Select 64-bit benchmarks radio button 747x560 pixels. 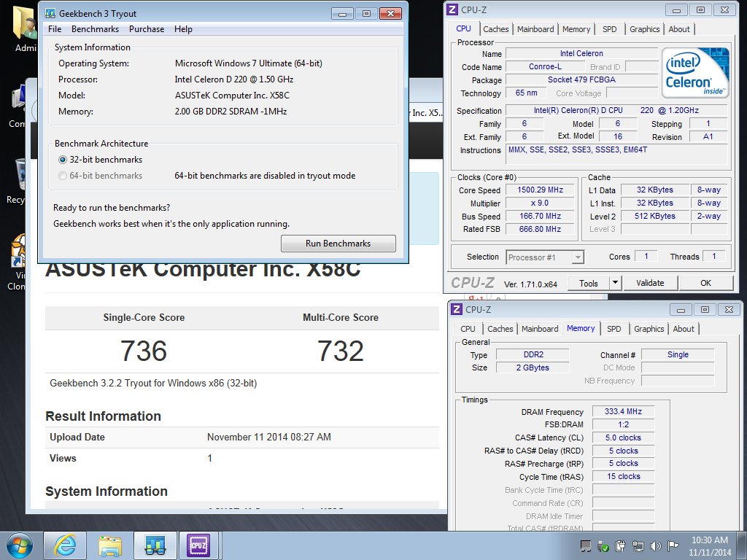pos(63,176)
